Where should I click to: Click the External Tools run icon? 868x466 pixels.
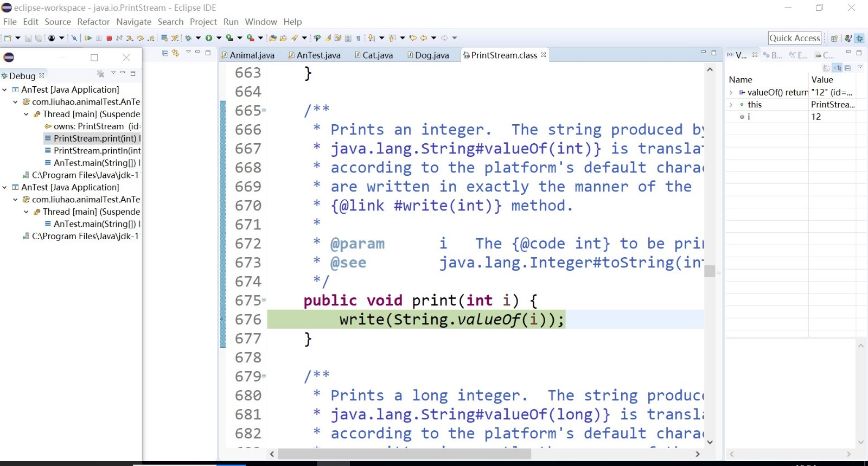click(250, 38)
